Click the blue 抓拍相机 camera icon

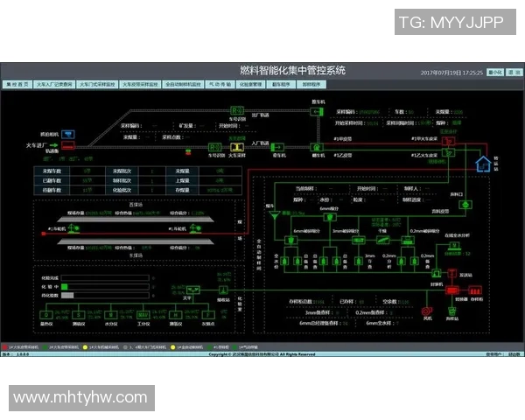(x=67, y=134)
